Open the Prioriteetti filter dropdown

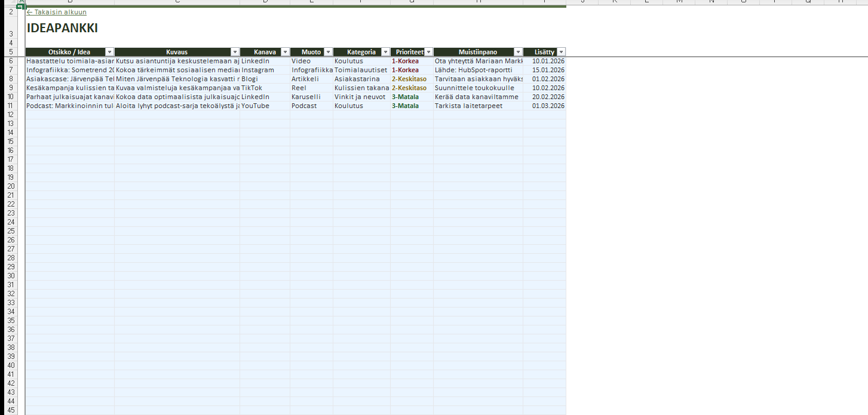[x=428, y=52]
